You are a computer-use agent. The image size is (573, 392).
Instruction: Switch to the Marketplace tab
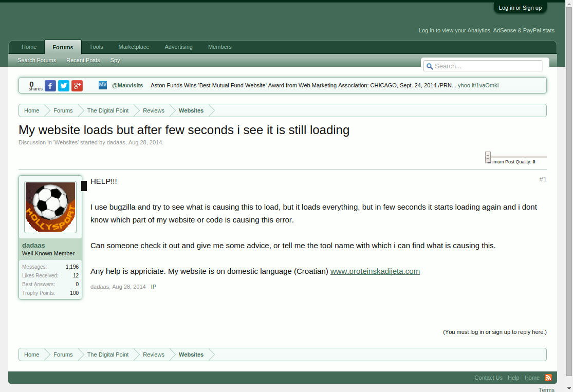click(x=134, y=47)
